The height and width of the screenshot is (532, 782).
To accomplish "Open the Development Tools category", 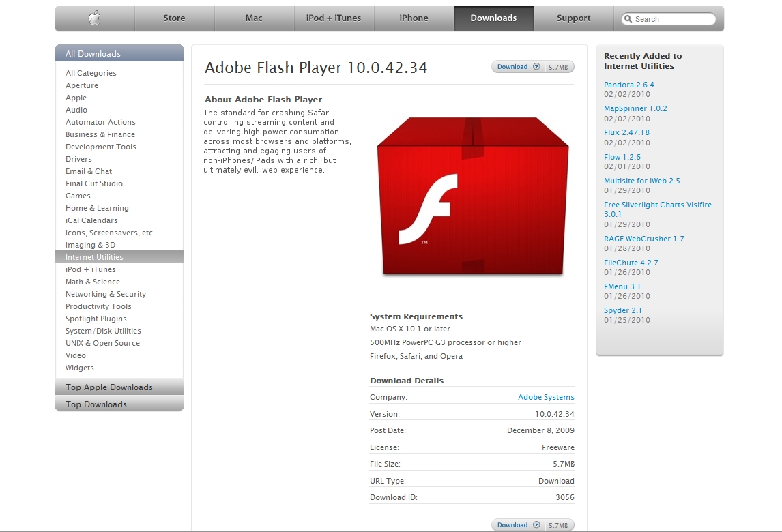I will (101, 147).
